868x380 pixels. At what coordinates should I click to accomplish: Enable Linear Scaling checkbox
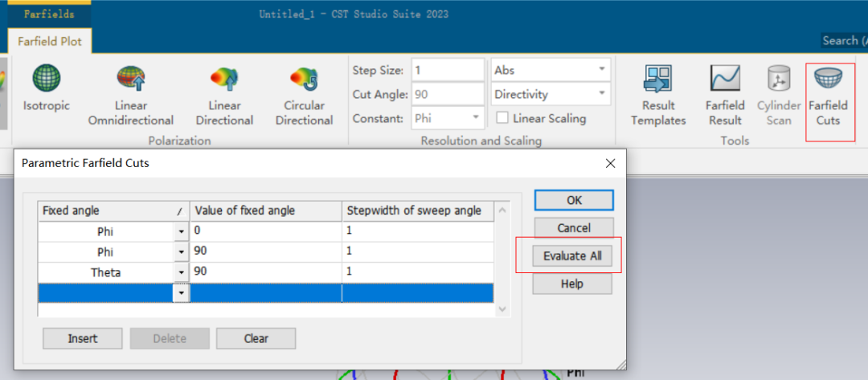pos(502,118)
